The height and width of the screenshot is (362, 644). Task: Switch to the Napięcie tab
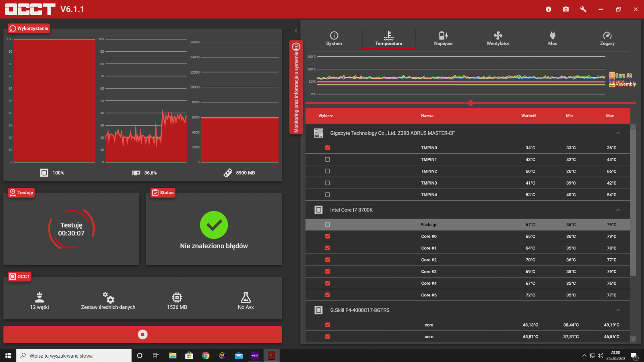click(x=443, y=39)
